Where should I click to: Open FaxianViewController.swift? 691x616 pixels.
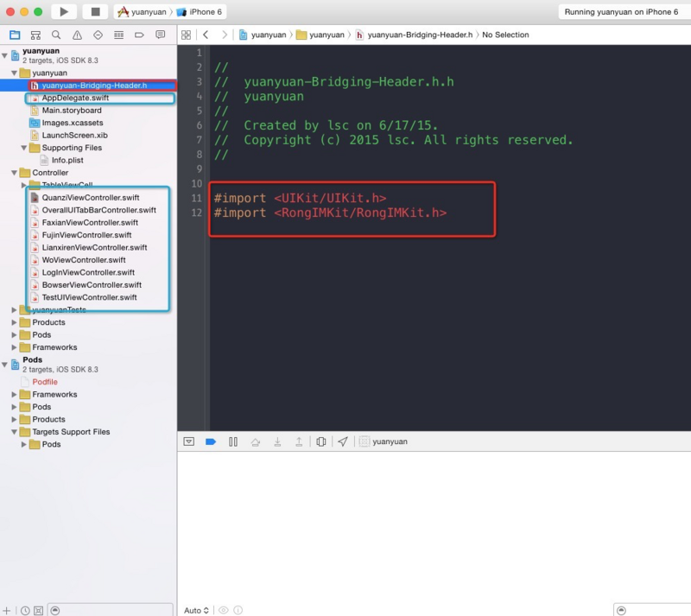(x=88, y=223)
